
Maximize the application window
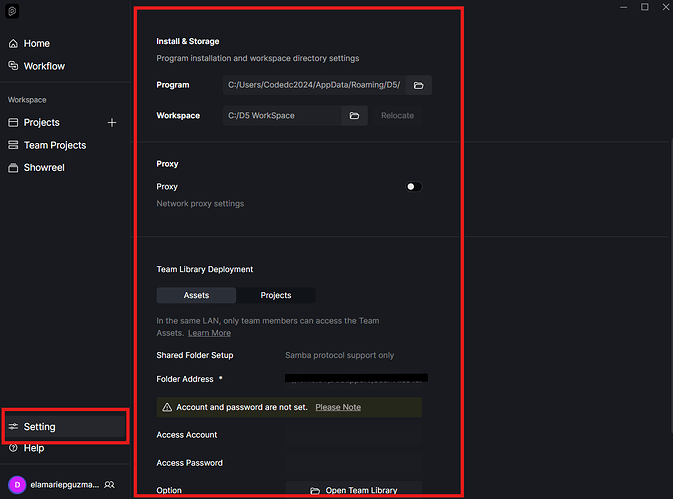(x=644, y=8)
